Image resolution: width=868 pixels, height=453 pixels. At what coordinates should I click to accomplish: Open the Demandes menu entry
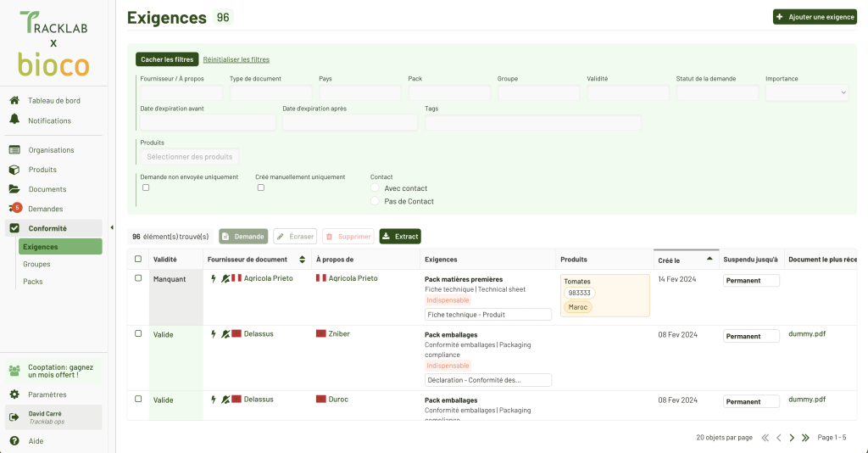(46, 209)
